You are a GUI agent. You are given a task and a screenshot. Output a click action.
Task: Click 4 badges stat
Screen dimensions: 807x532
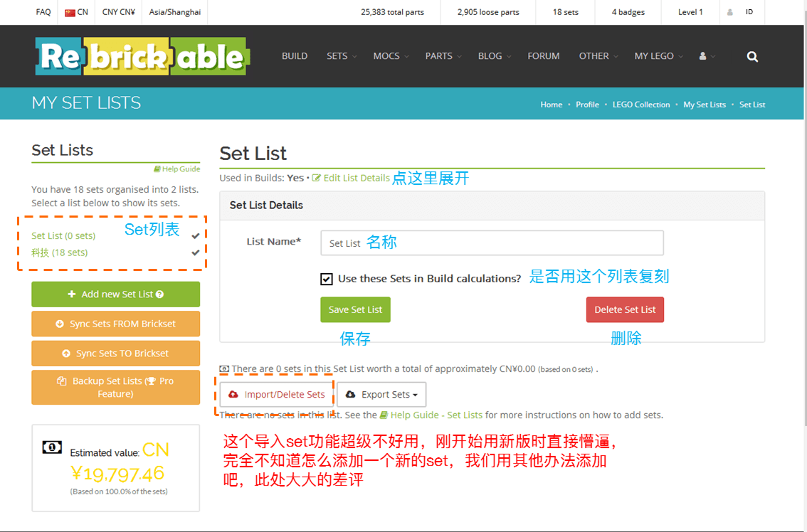[628, 12]
